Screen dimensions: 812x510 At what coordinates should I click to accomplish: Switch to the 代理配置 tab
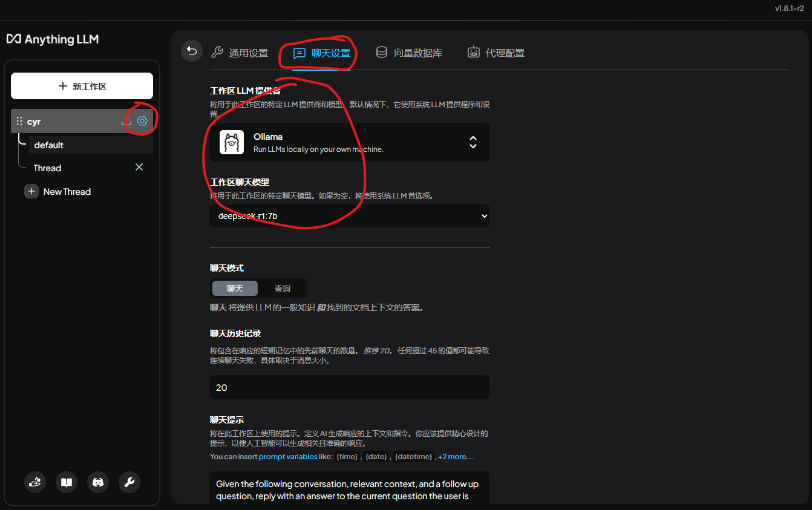496,53
